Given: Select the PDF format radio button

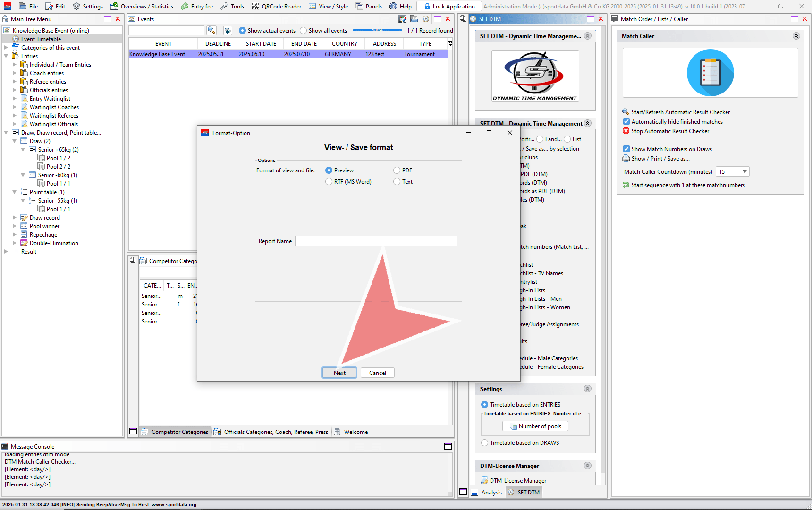Looking at the screenshot, I should click(x=397, y=170).
